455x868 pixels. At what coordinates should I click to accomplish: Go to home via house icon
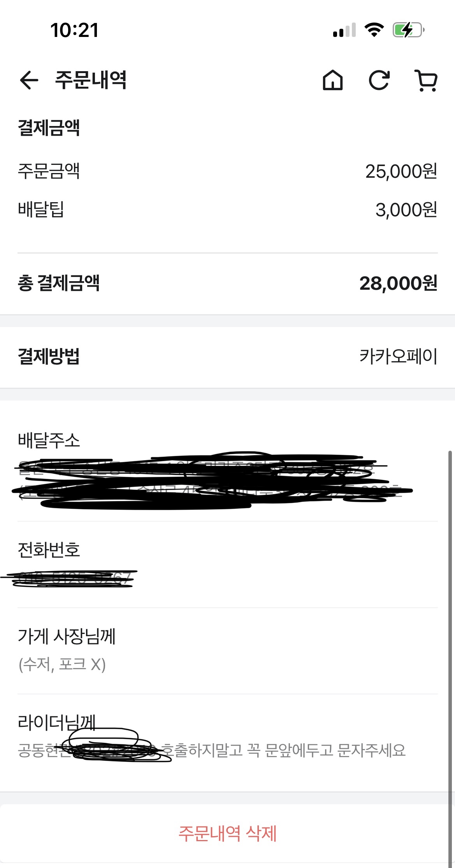click(333, 80)
